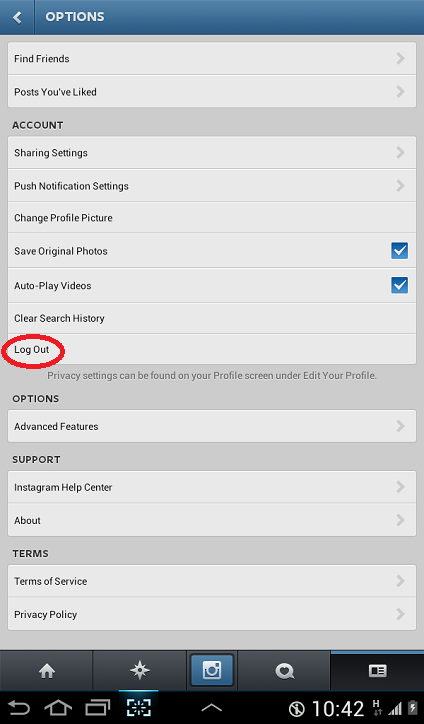The width and height of the screenshot is (424, 724).
Task: Open the profile card icon tab
Action: [x=377, y=671]
